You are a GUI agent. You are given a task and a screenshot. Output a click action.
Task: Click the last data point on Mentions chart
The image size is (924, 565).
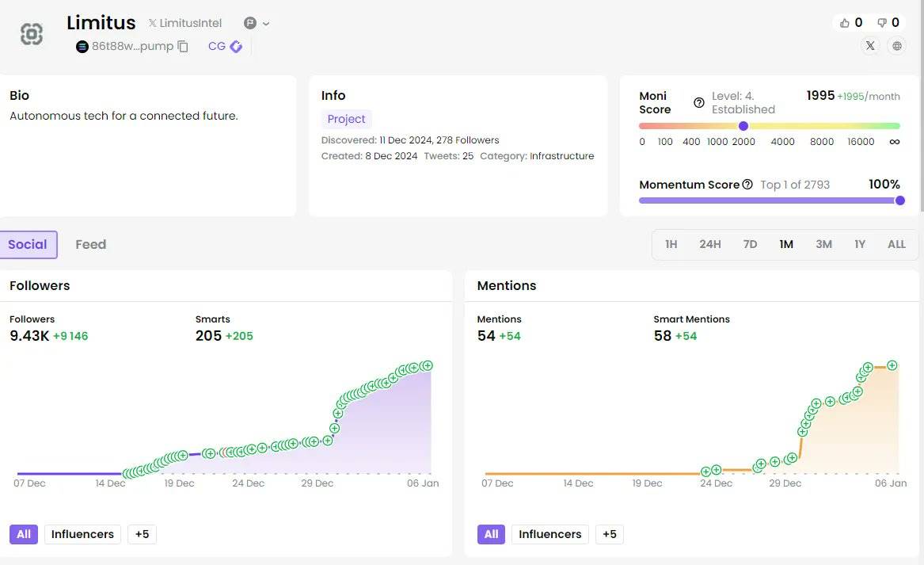click(x=892, y=365)
